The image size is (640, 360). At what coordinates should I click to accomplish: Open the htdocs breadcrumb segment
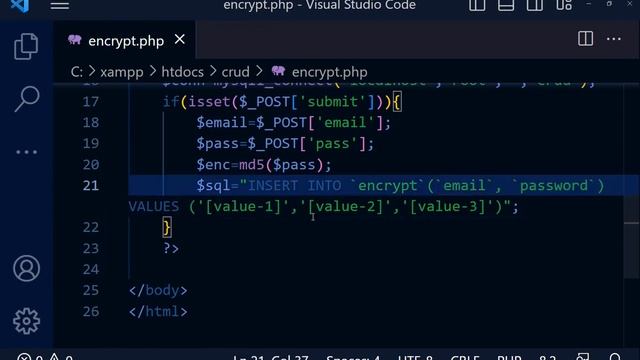[182, 72]
